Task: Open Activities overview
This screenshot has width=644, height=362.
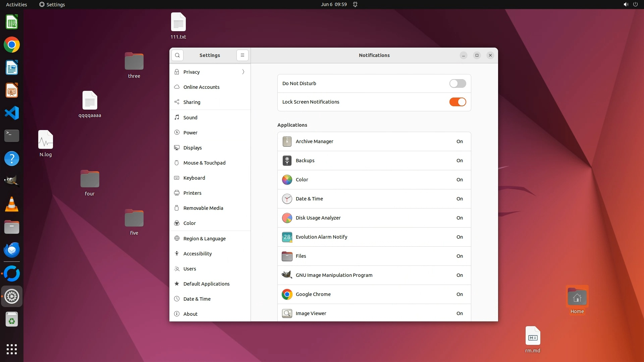Action: click(x=16, y=4)
